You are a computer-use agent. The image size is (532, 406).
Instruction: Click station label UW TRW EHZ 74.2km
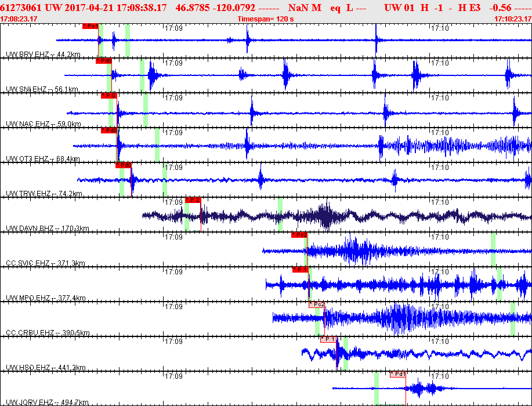44,194
